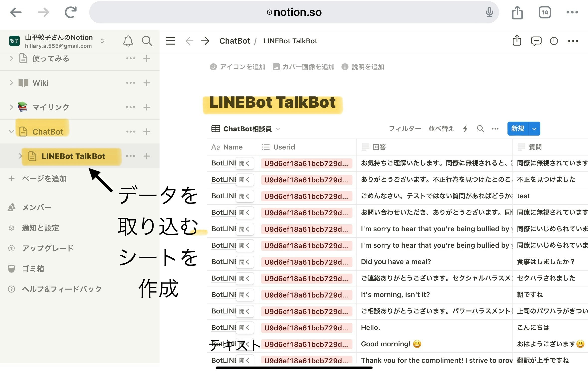Open フィルター menu in the database toolbar
Viewport: 588px width, 373px height.
(405, 129)
